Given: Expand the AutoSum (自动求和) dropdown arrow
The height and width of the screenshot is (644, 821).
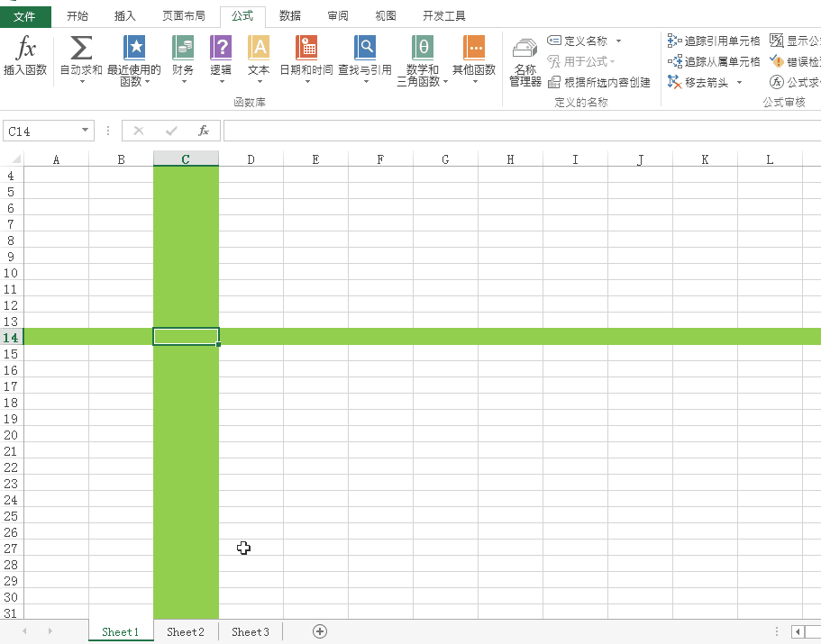Looking at the screenshot, I should (x=82, y=82).
